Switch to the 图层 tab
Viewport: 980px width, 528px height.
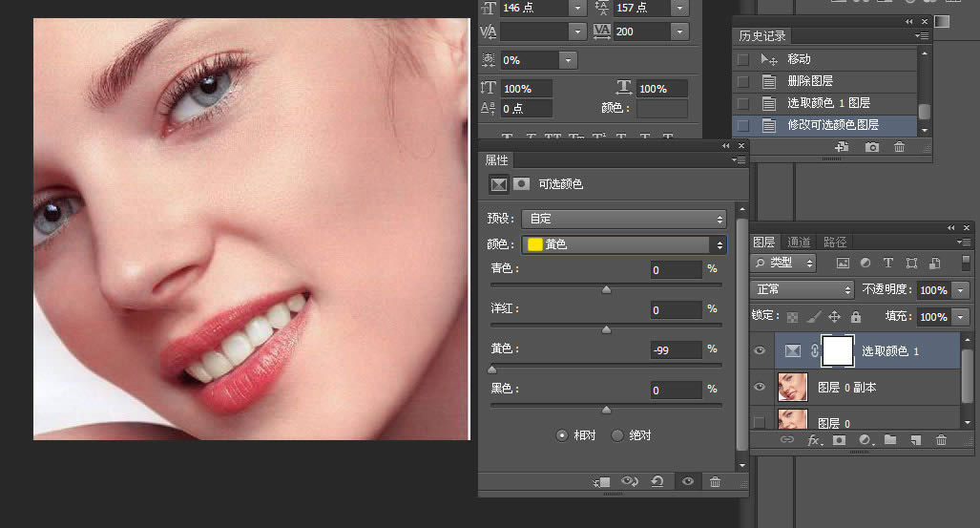click(x=763, y=242)
